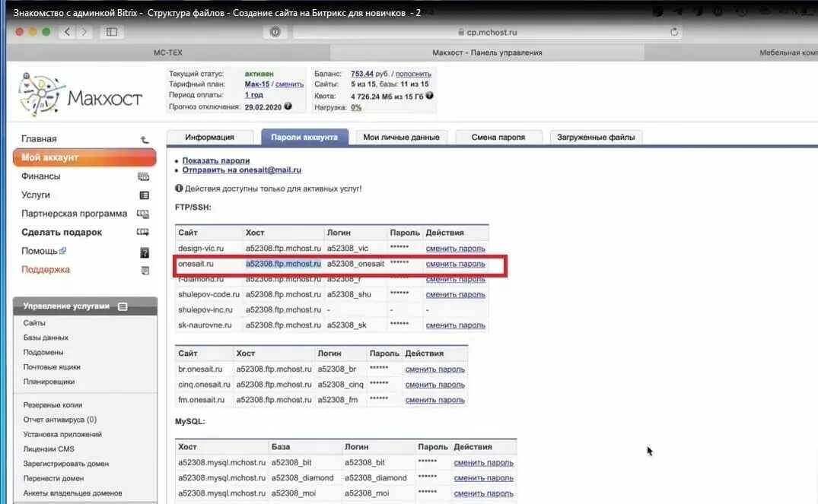Click the icon next to Партнерская программа
The width and height of the screenshot is (818, 504).
(143, 214)
